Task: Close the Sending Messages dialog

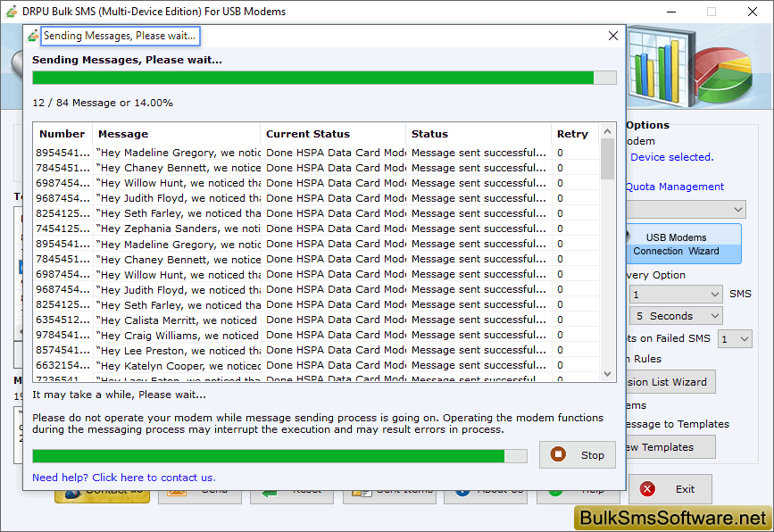Action: click(x=613, y=36)
